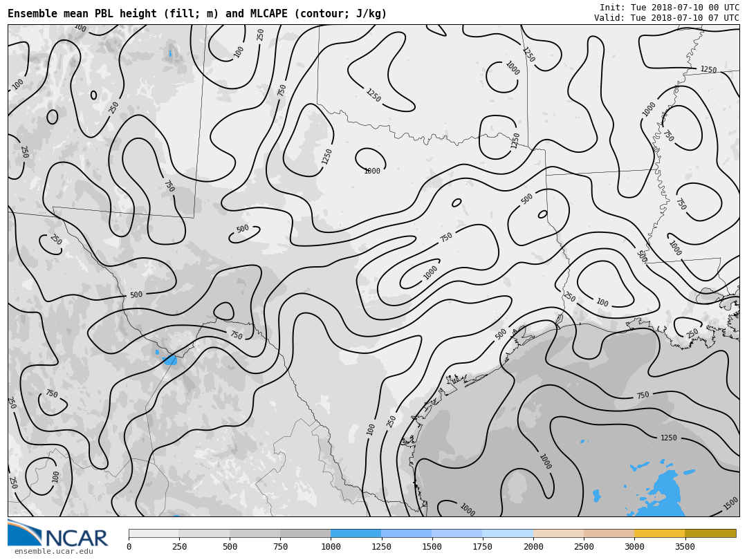
Task: Pick the 0–250 lightest gray colorbar segment
Action: [x=154, y=533]
